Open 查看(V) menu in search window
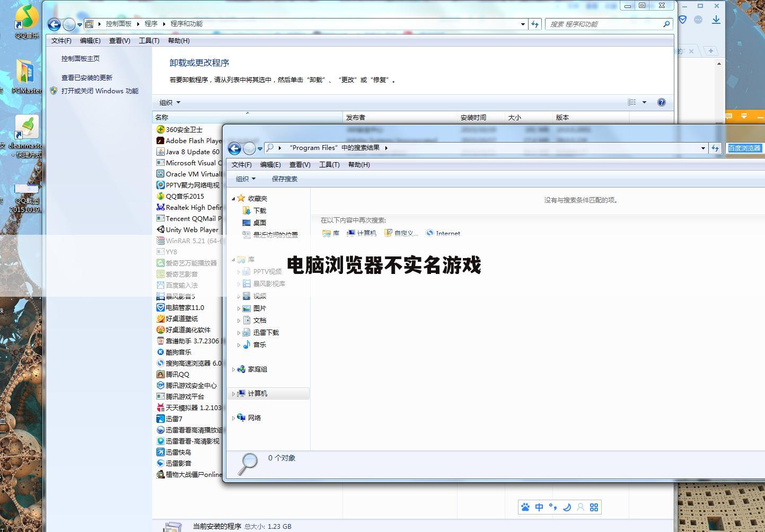The height and width of the screenshot is (532, 765). tap(300, 164)
